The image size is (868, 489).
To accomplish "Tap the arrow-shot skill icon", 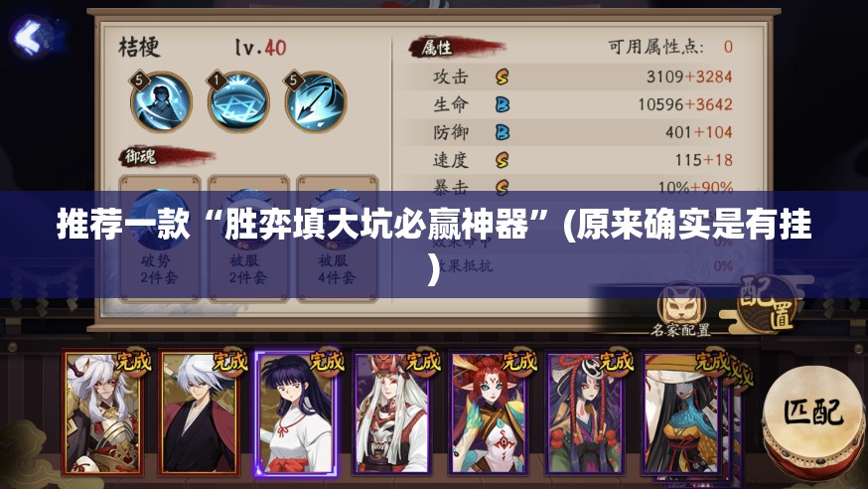I will point(316,102).
